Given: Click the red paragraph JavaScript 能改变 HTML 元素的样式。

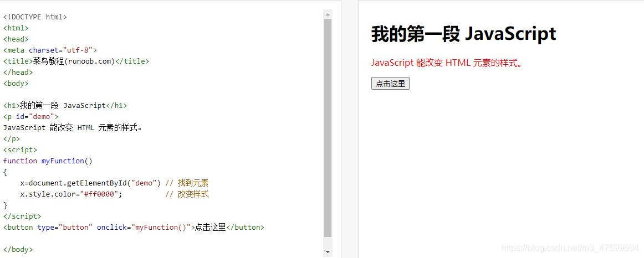Looking at the screenshot, I should (447, 63).
